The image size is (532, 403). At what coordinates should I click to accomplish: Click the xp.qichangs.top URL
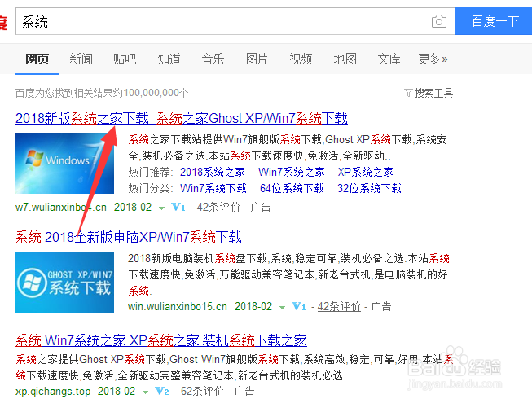click(53, 391)
